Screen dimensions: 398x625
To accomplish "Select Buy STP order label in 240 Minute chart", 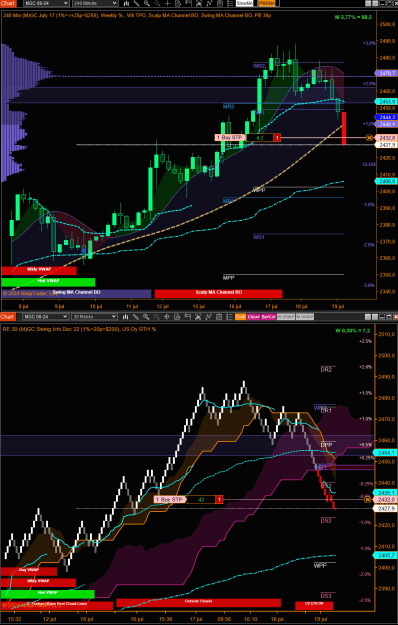I will (x=230, y=138).
